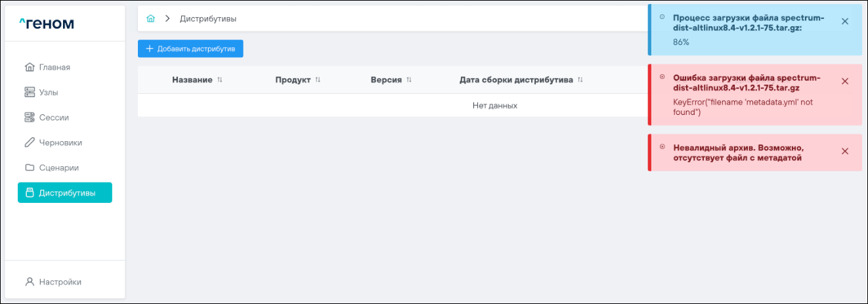Dismiss the Ошибка загрузки файла notification

coord(845,81)
